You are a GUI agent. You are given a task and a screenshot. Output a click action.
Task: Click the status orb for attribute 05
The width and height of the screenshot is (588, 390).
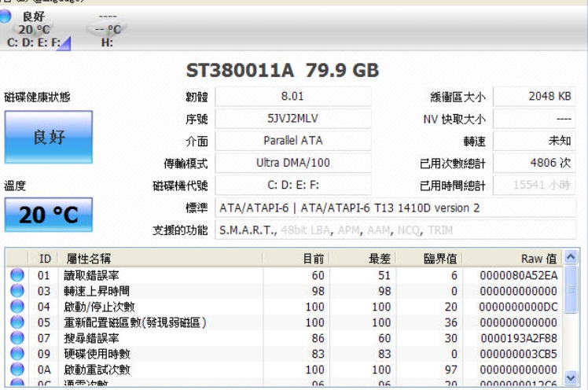click(17, 322)
